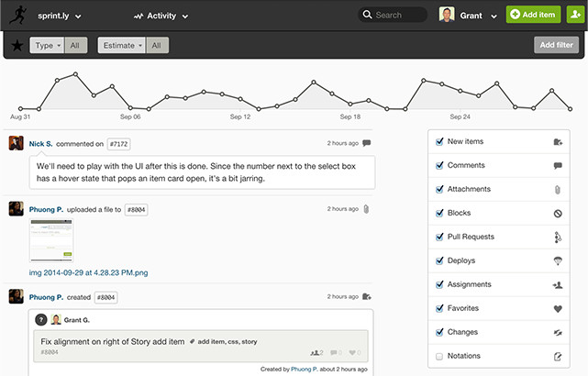Expand the Estimate filter dropdown

121,45
